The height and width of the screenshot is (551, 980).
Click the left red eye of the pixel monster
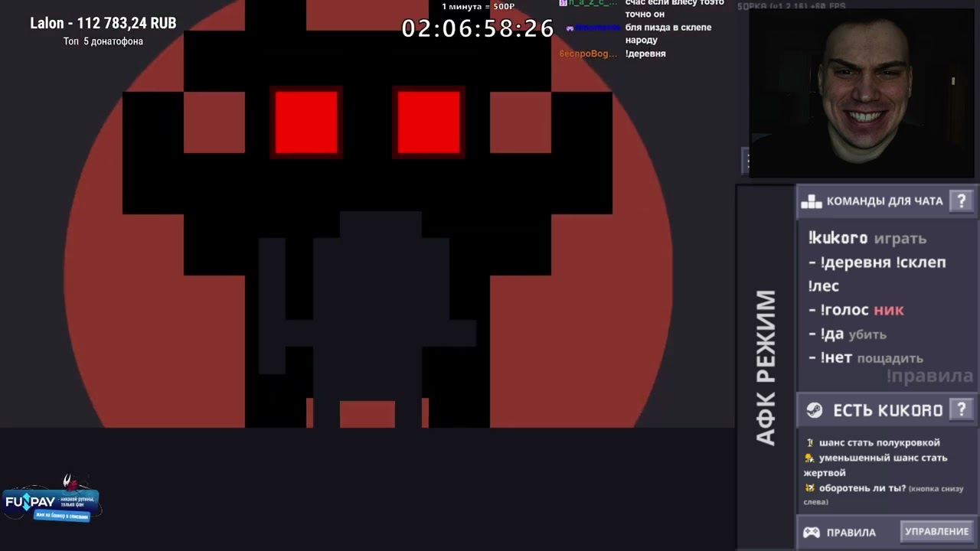[x=306, y=122]
